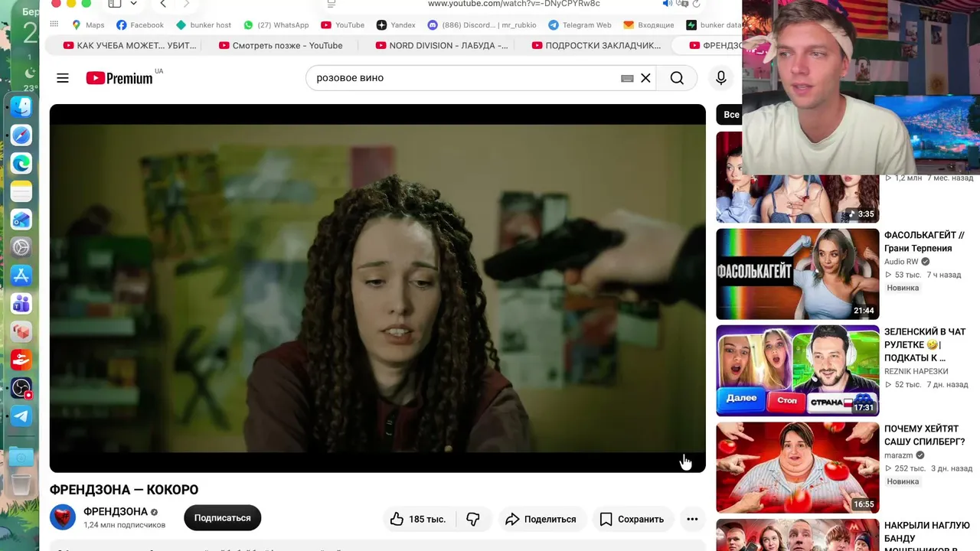Open the red hand-and-key app in Dock
The height and width of the screenshot is (551, 980).
(x=21, y=360)
